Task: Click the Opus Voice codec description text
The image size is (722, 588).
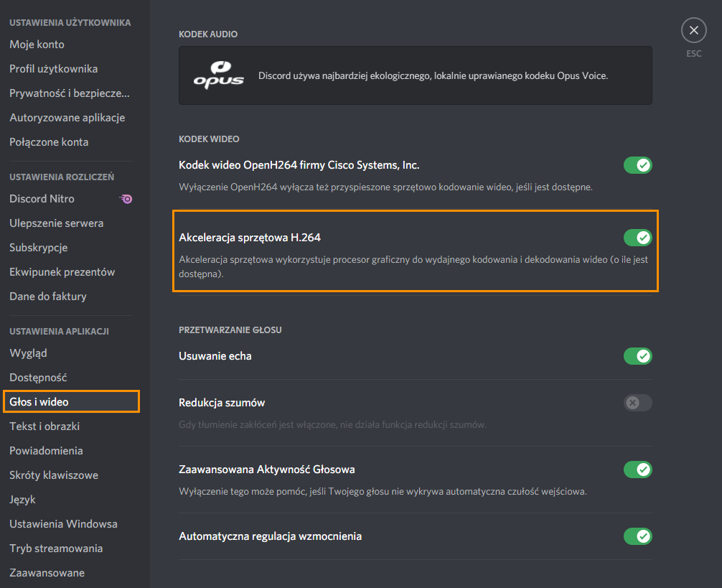Action: [433, 75]
